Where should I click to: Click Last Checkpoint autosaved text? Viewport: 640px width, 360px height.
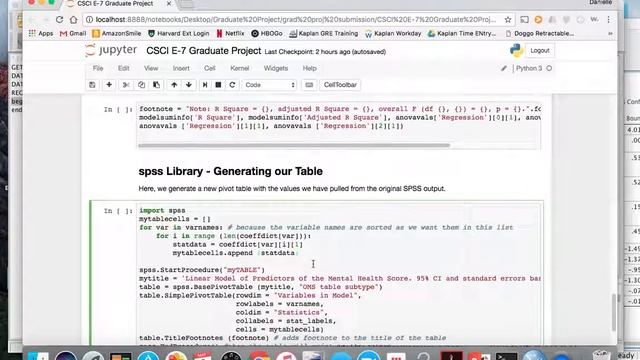[325, 52]
